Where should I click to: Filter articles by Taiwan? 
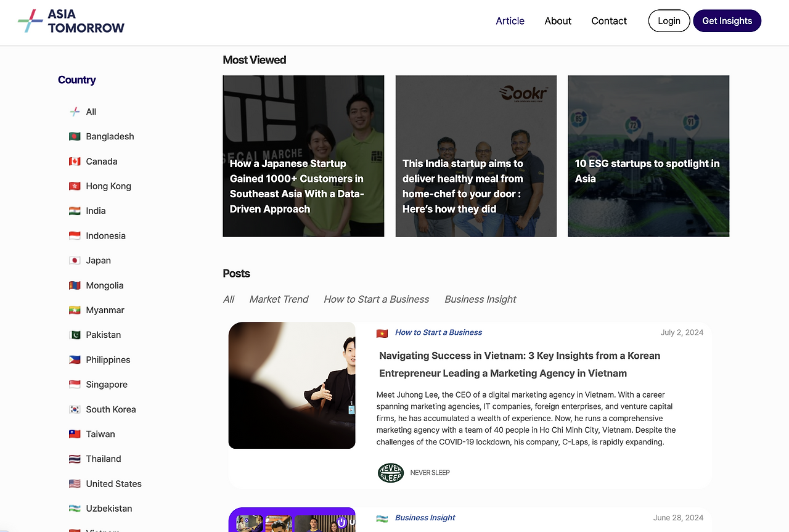[x=100, y=434]
